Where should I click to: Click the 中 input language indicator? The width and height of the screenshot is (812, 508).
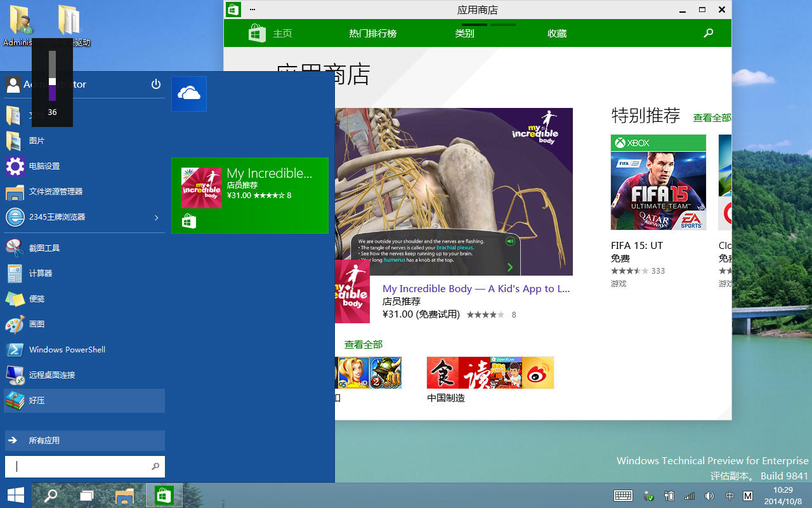pos(730,496)
